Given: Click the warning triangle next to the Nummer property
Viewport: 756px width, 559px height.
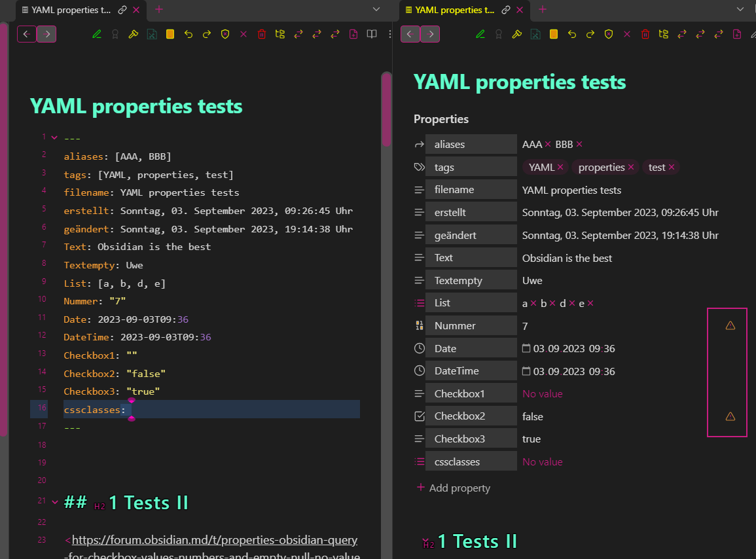Looking at the screenshot, I should (x=730, y=325).
